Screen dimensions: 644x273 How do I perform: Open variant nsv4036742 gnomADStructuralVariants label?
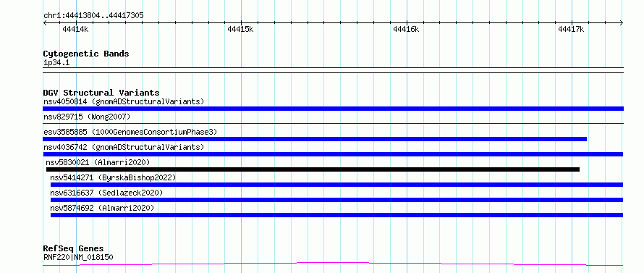(x=124, y=147)
